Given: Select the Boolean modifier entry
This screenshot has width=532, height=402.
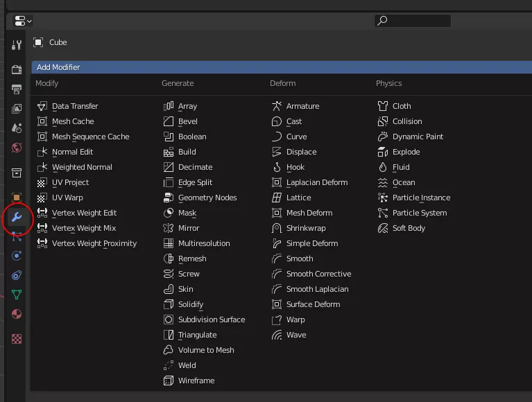Looking at the screenshot, I should (x=192, y=137).
